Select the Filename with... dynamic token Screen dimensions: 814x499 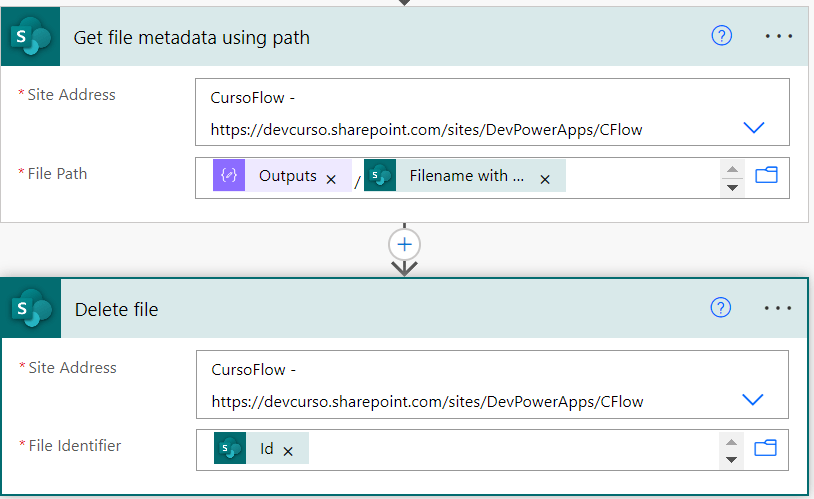(466, 176)
